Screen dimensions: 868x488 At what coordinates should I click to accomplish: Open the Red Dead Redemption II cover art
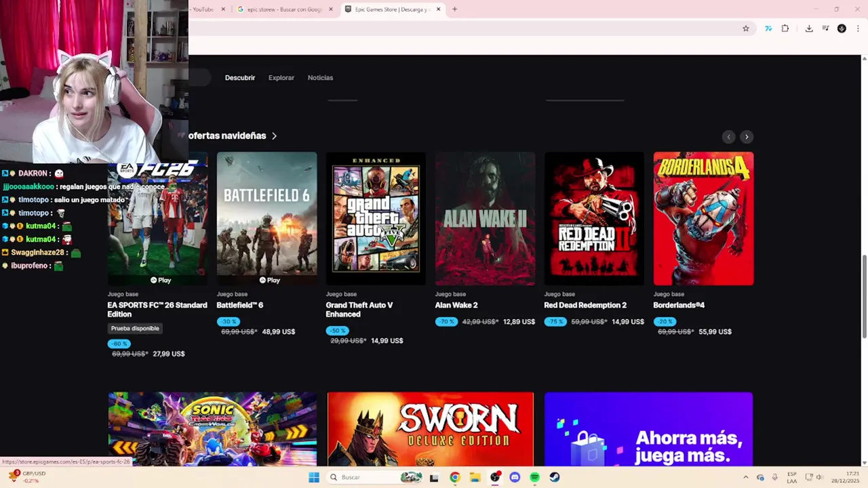pos(594,218)
